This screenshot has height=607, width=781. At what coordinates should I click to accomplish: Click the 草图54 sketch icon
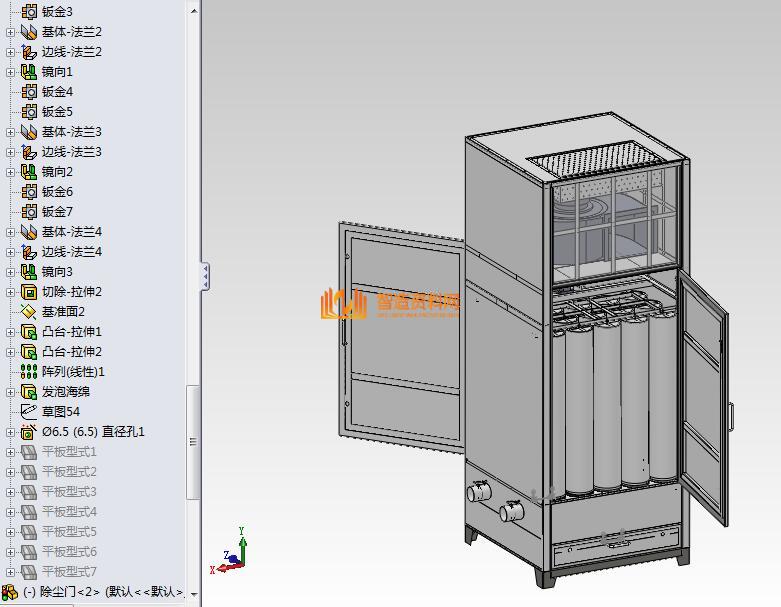29,411
